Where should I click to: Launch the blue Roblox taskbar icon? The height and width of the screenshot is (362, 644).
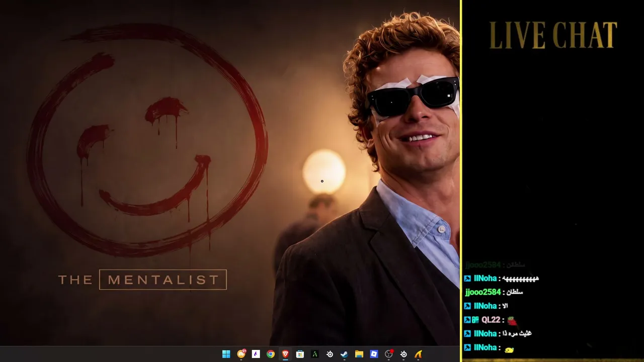374,354
